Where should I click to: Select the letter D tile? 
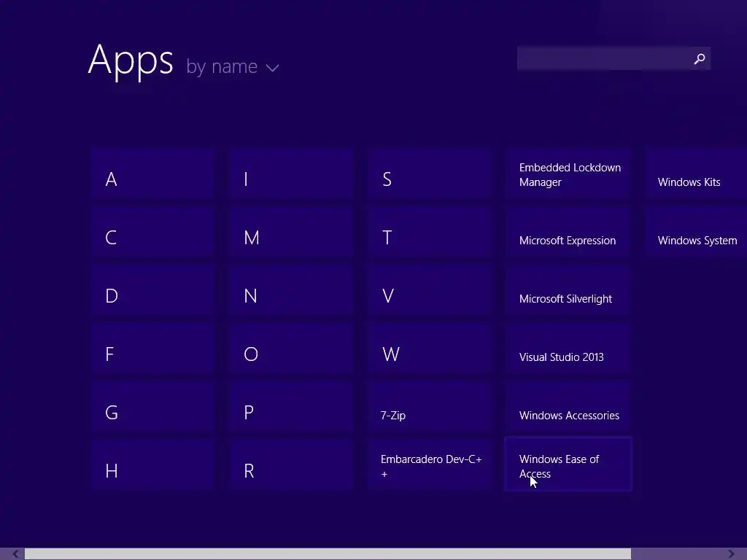pos(152,290)
